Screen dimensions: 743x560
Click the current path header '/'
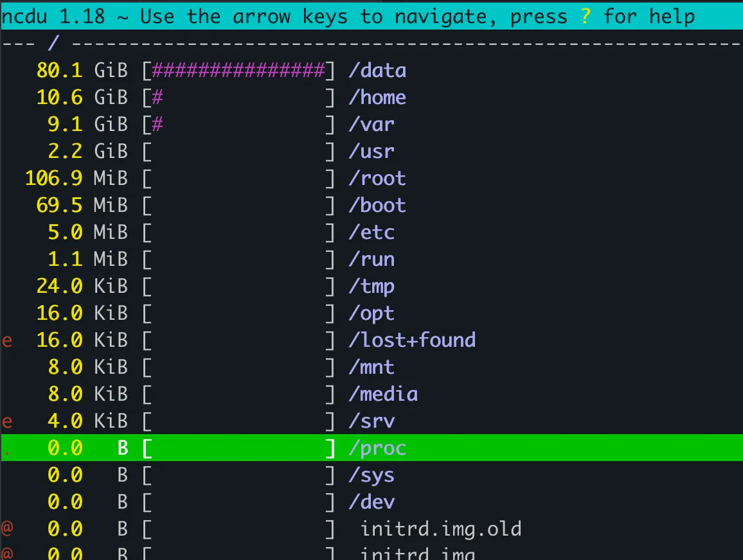pos(53,43)
